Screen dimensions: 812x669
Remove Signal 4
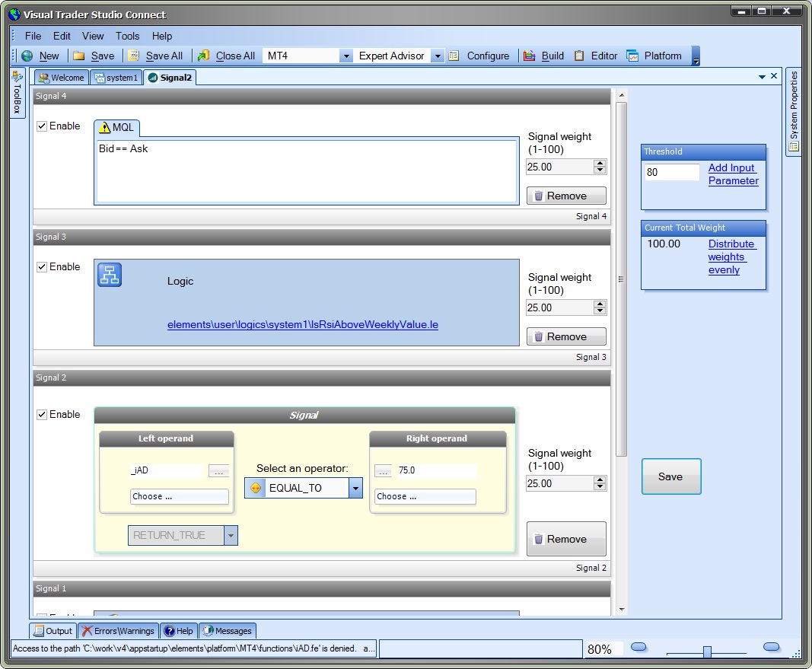566,196
